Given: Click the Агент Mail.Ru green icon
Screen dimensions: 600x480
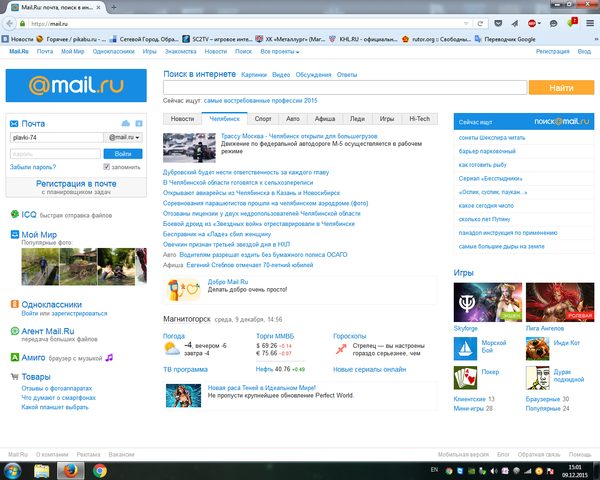Looking at the screenshot, I should [x=12, y=328].
